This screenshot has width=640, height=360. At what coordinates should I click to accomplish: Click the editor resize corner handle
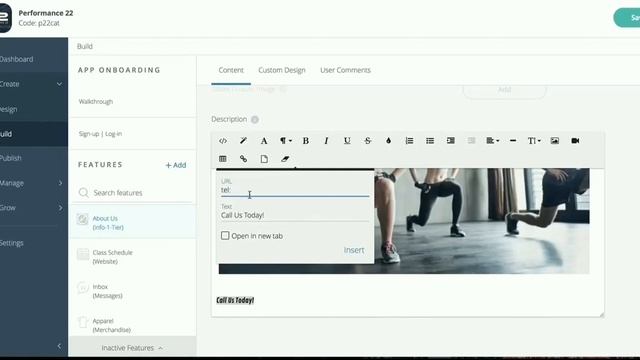pos(602,314)
